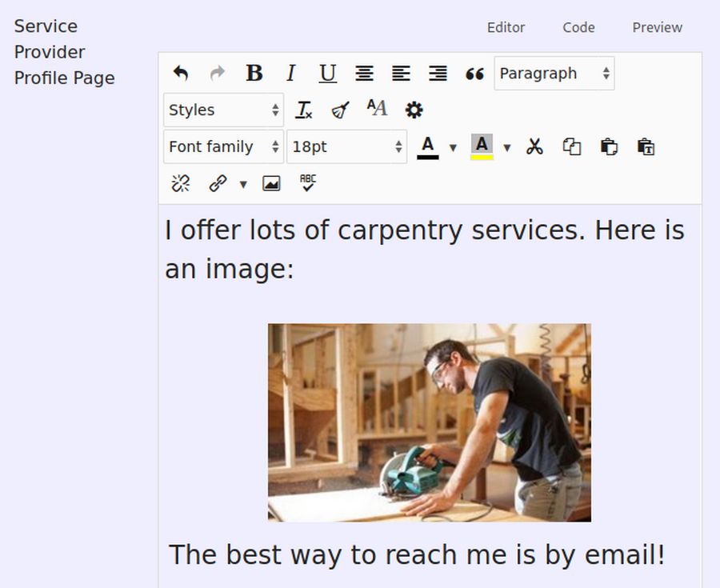Toggle bold formatting

click(254, 74)
